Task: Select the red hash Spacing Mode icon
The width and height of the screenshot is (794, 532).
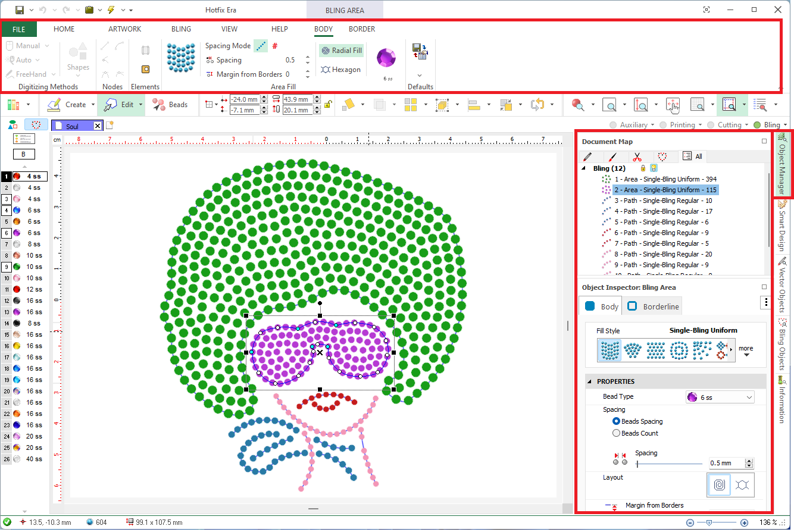Action: click(x=274, y=46)
